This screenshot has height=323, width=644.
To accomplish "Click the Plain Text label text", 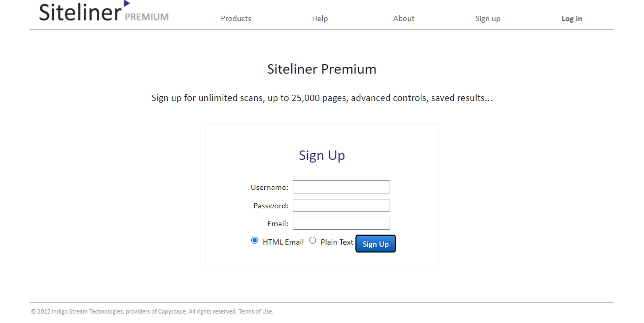I will [x=337, y=242].
